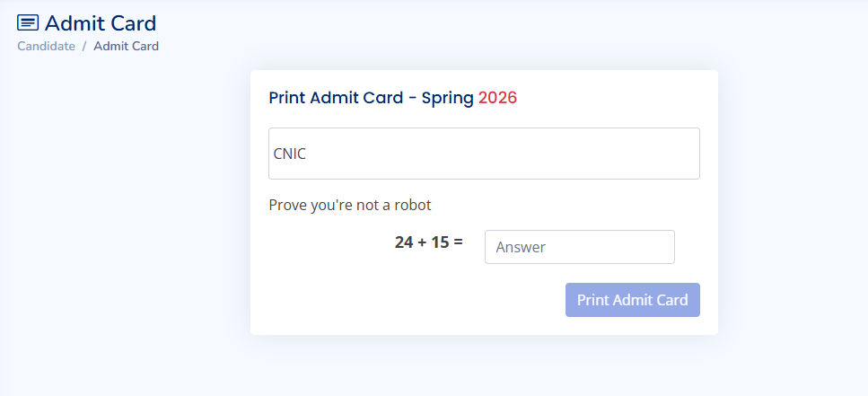Click the red 2026 year text
The width and height of the screenshot is (868, 396).
pyautogui.click(x=497, y=98)
